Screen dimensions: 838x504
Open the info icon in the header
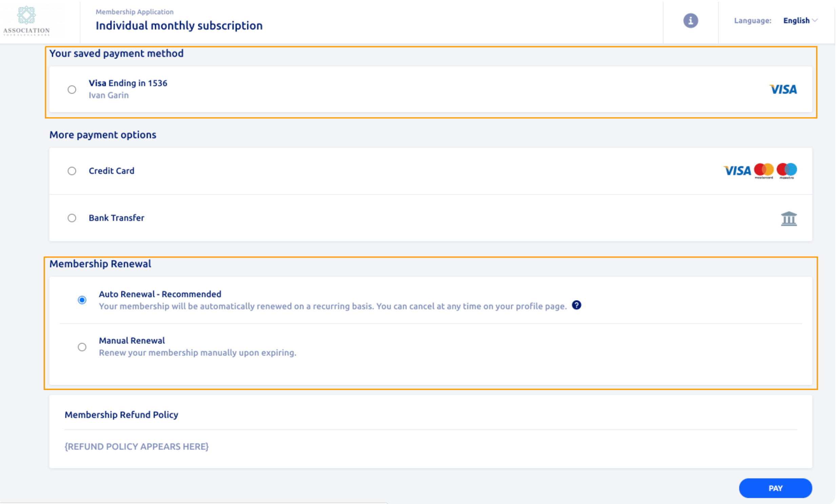690,21
